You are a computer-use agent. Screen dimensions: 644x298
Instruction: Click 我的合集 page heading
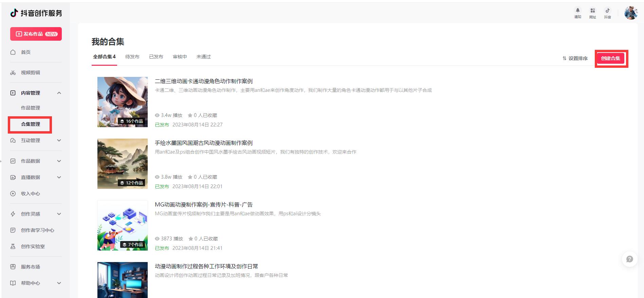108,42
